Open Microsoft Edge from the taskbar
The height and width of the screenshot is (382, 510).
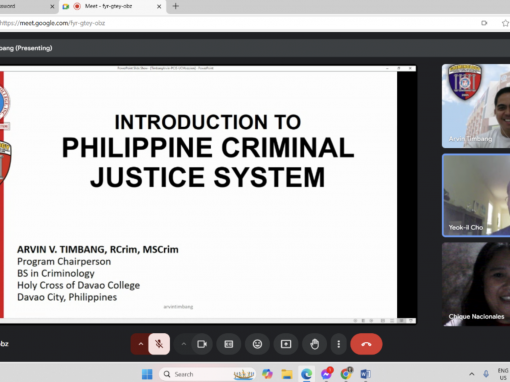pyautogui.click(x=306, y=374)
